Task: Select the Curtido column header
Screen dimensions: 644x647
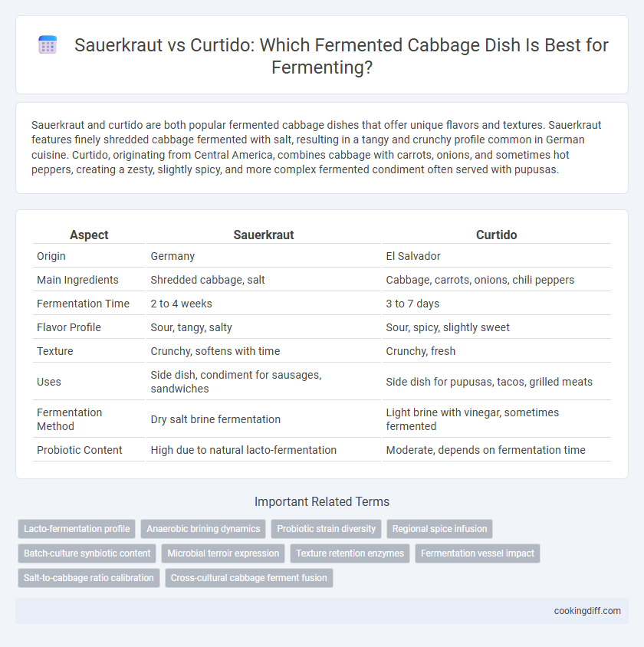Action: [x=496, y=235]
